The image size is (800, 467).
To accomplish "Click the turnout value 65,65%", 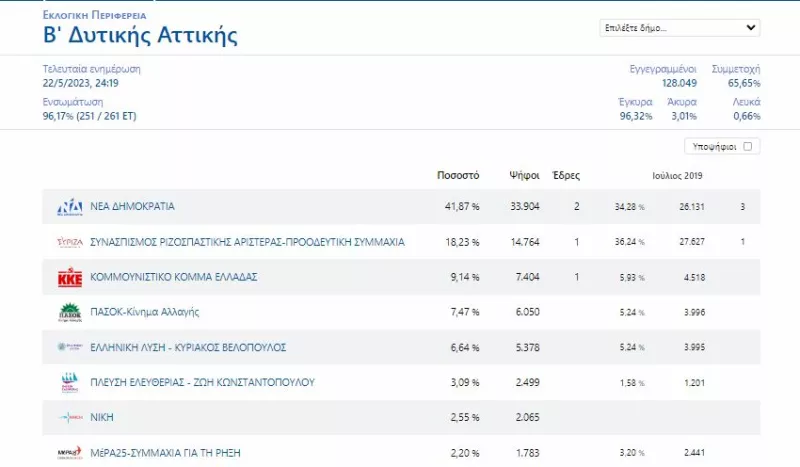I will 744,83.
